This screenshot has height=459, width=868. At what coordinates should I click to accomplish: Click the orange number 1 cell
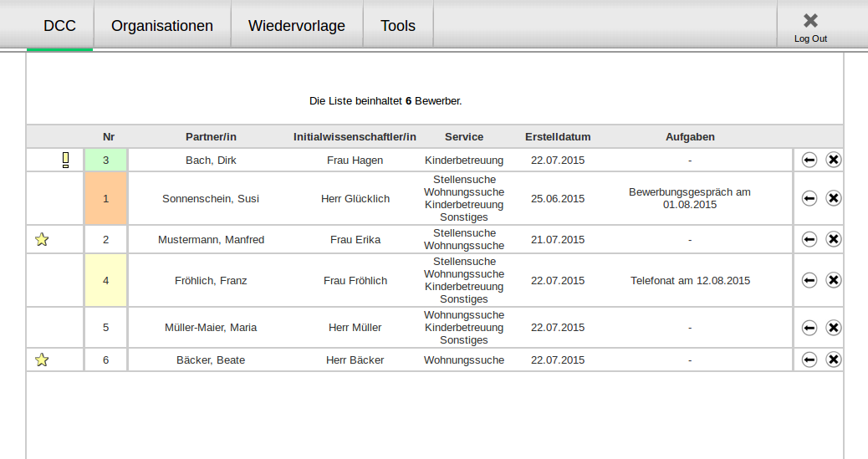tap(106, 199)
